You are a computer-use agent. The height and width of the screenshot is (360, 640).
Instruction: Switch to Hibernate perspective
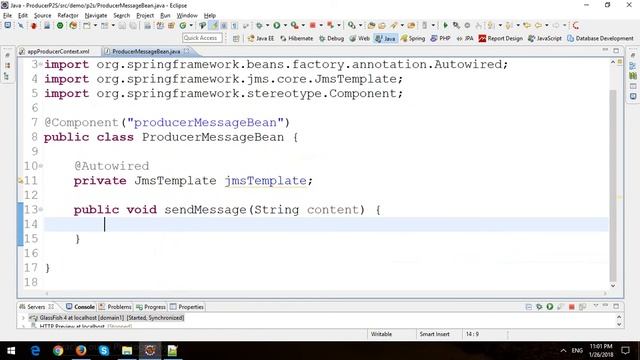pos(297,38)
